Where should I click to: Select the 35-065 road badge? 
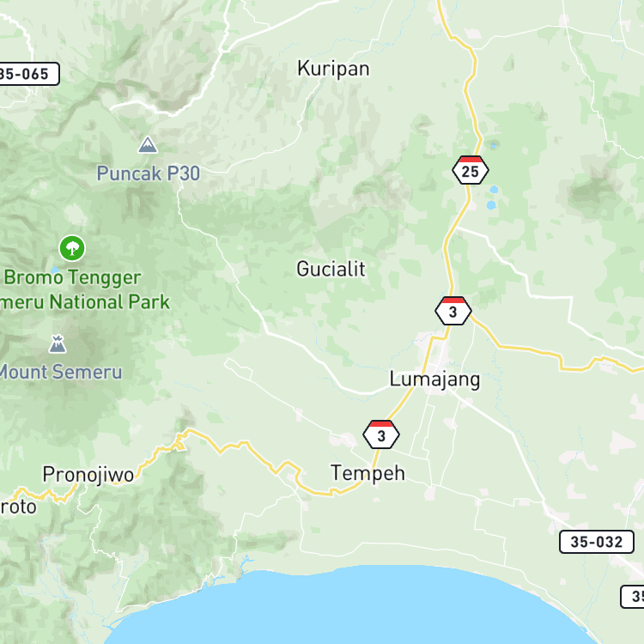pos(28,74)
